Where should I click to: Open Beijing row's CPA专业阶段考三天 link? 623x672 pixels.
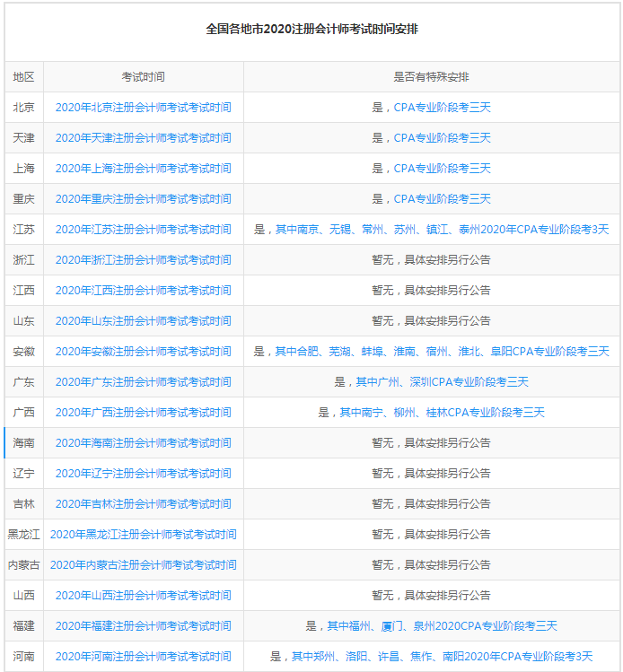coord(442,108)
